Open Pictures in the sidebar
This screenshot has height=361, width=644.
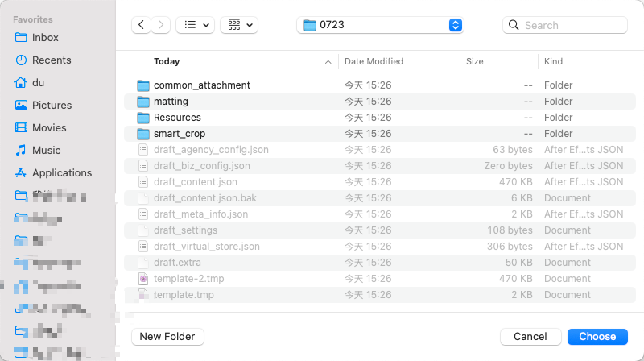(52, 105)
